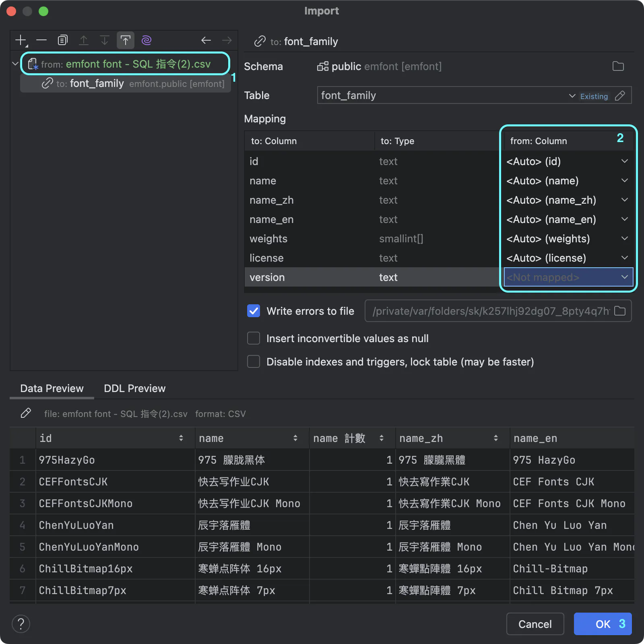Click the Cancel button

click(x=535, y=624)
